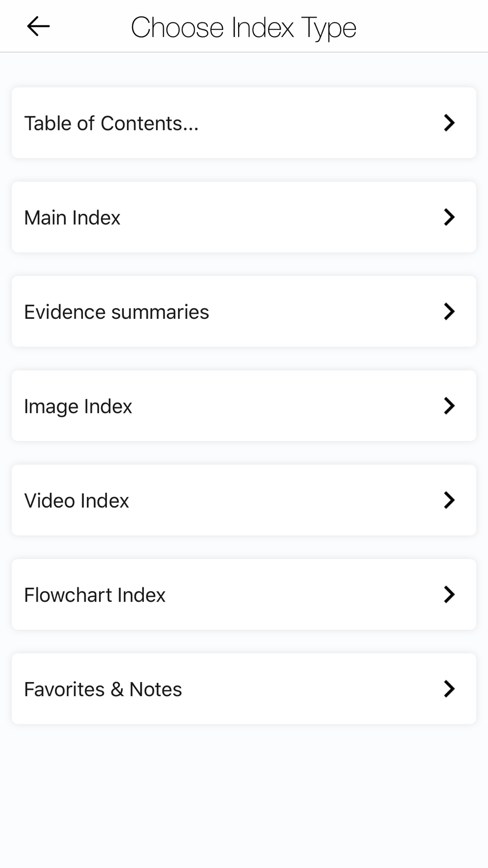The image size is (488, 868).
Task: Click the chevron beside Favorites & Notes
Action: click(x=449, y=689)
